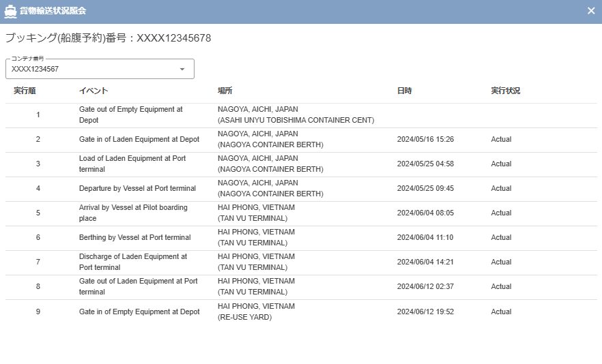This screenshot has height=364, width=602.
Task: Click the イベント column header
Action: pyautogui.click(x=94, y=91)
